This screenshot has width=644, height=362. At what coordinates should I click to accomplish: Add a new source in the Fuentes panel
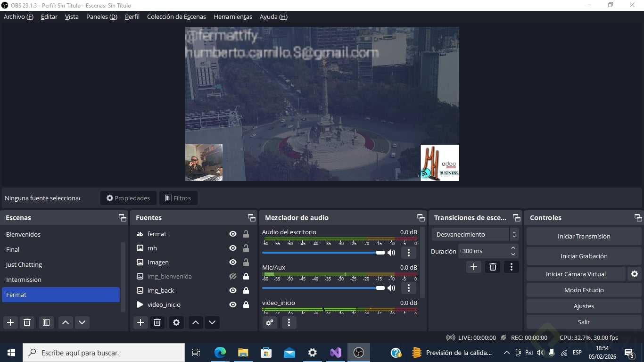tap(140, 322)
